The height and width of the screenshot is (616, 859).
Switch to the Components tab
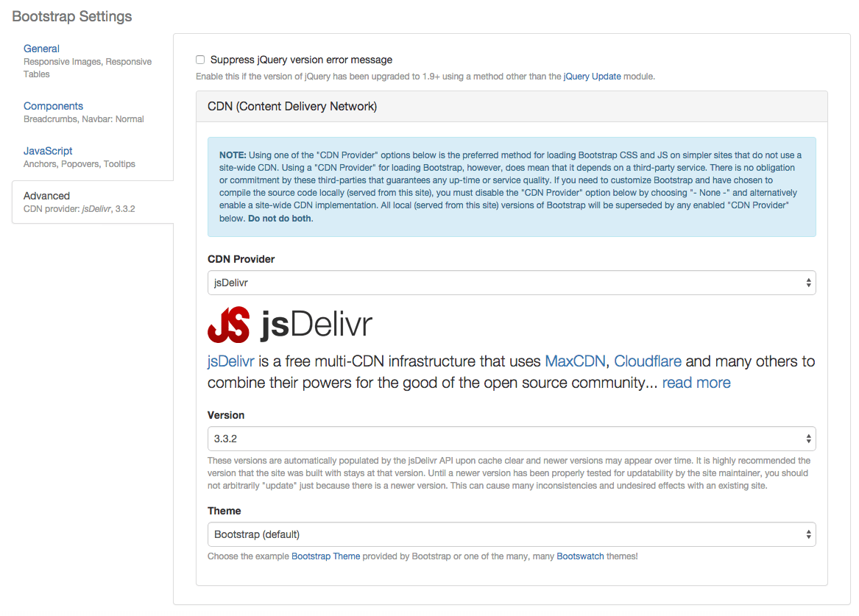(x=53, y=106)
